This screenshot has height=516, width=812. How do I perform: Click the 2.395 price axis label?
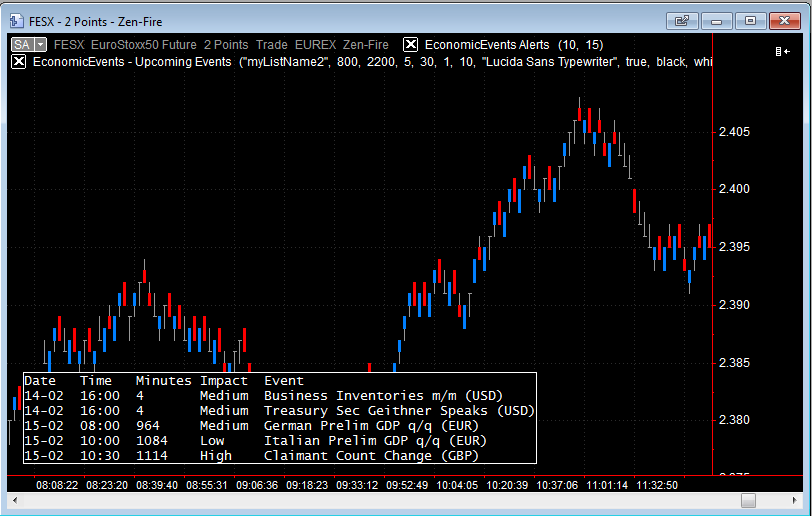tap(734, 247)
